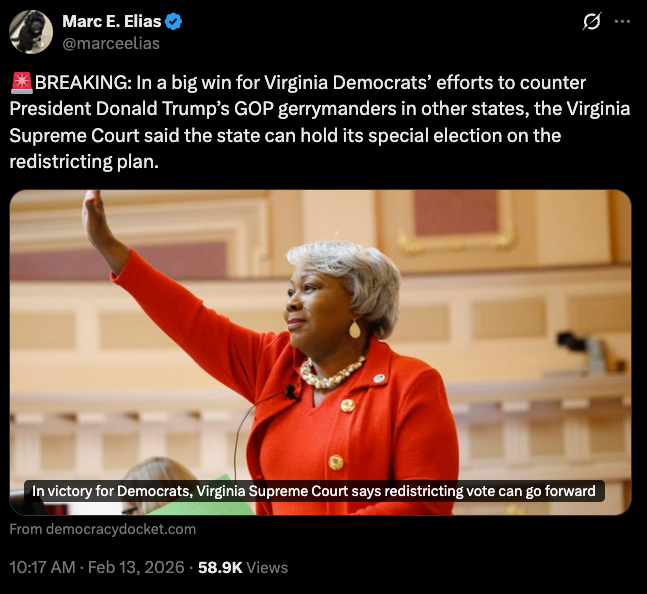Click the Marc E. Elias display name
The width and height of the screenshot is (647, 594).
[x=111, y=21]
